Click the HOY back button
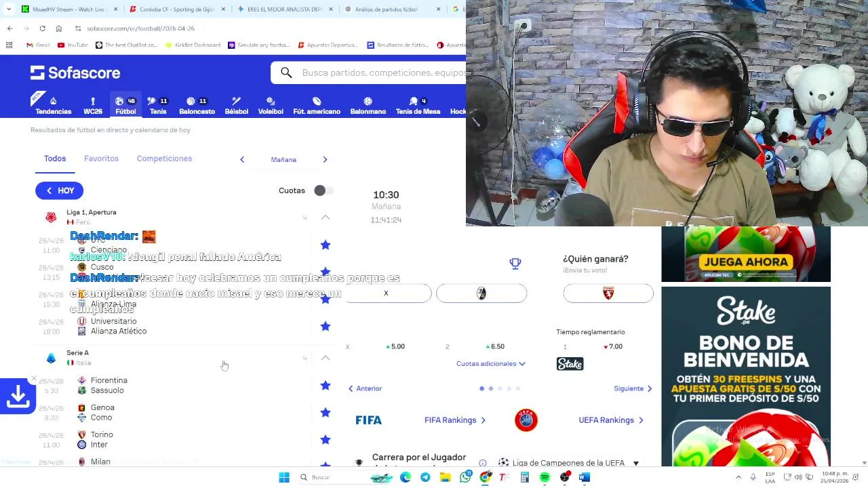The height and width of the screenshot is (488, 868). point(59,190)
